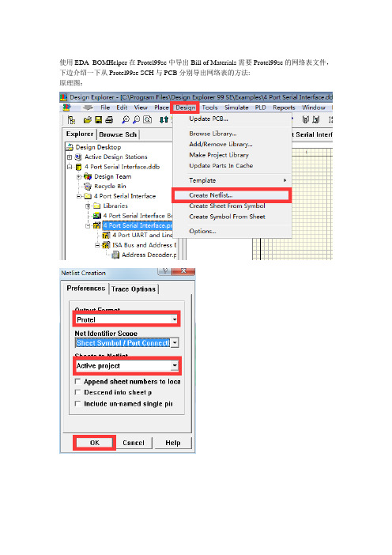Click the open document folder toolbar icon
The image size is (392, 555).
tap(88, 120)
